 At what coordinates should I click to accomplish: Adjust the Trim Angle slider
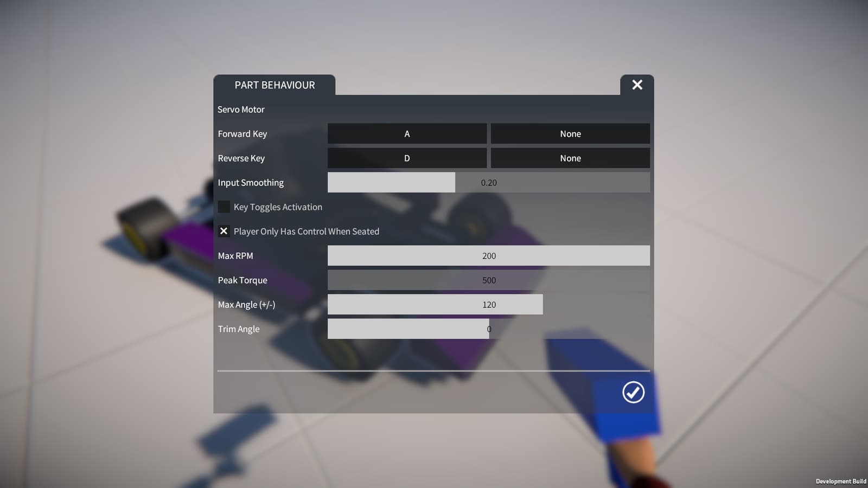coord(489,329)
